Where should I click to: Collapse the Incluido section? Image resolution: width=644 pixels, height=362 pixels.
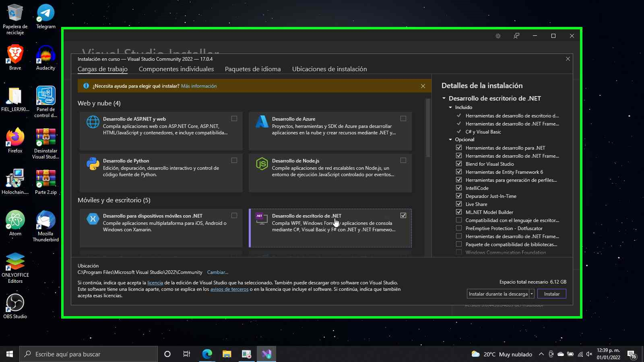click(450, 107)
